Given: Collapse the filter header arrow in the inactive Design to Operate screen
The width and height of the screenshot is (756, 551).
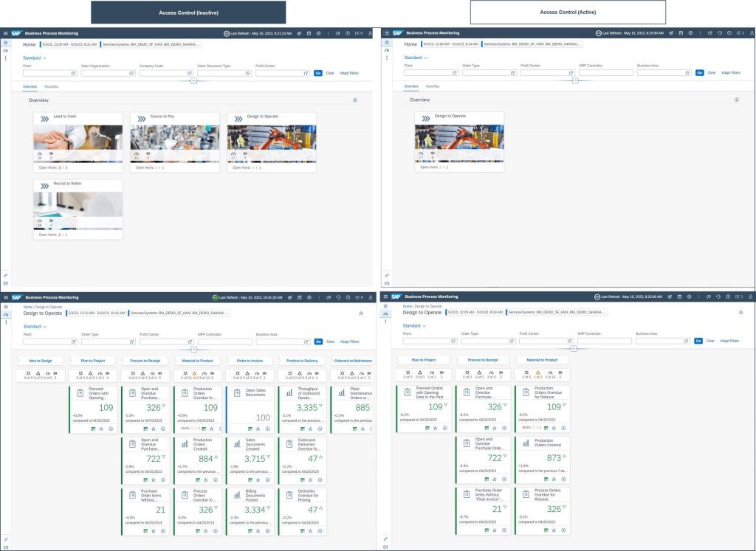Looking at the screenshot, I should [x=193, y=349].
